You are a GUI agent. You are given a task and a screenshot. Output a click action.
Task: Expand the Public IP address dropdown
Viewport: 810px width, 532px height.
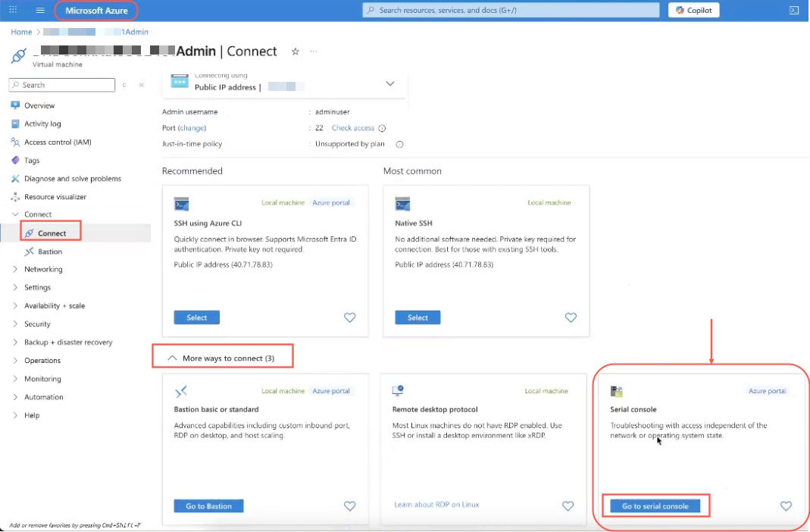[390, 83]
